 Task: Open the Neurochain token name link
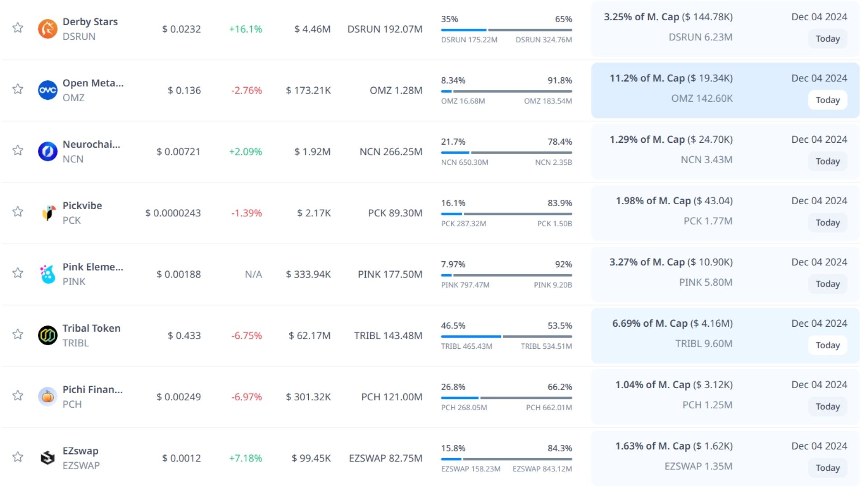[91, 145]
